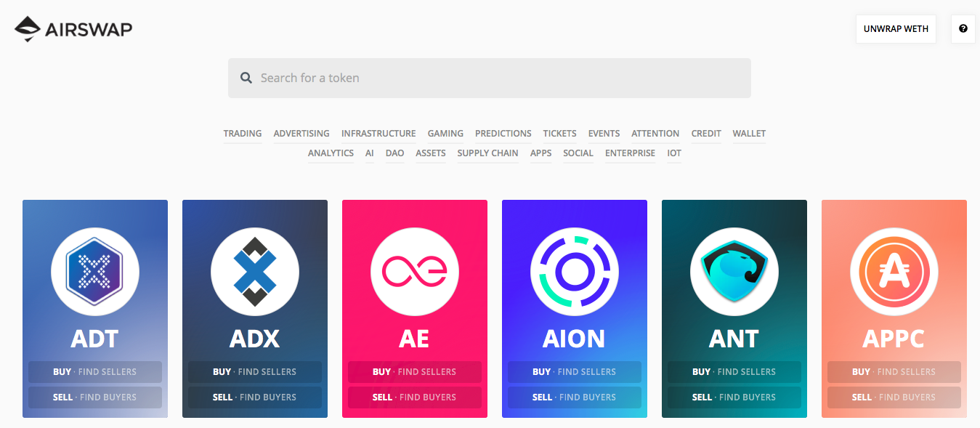Viewport: 980px width, 428px height.
Task: Click the ANT eagle logo
Action: pos(734,272)
